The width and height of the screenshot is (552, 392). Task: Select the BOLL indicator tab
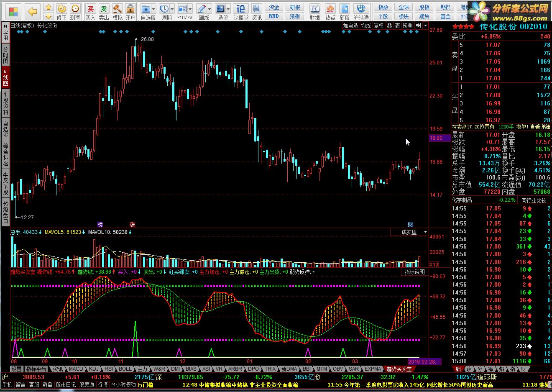click(x=125, y=369)
